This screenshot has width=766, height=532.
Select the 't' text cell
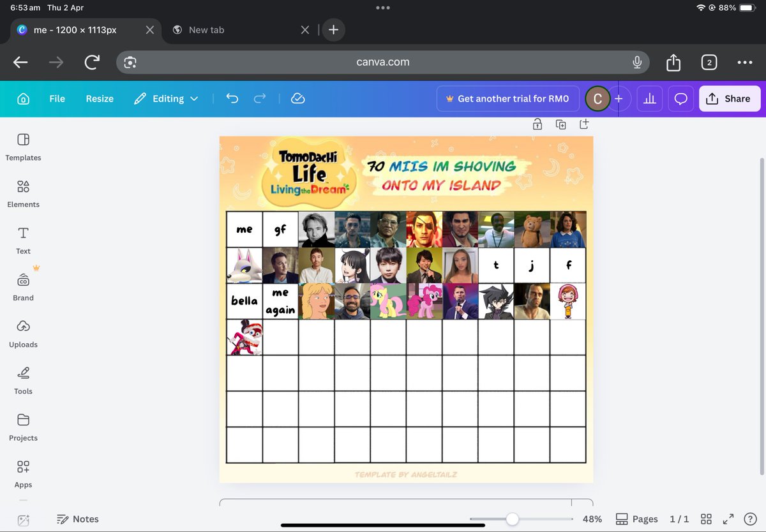point(496,265)
